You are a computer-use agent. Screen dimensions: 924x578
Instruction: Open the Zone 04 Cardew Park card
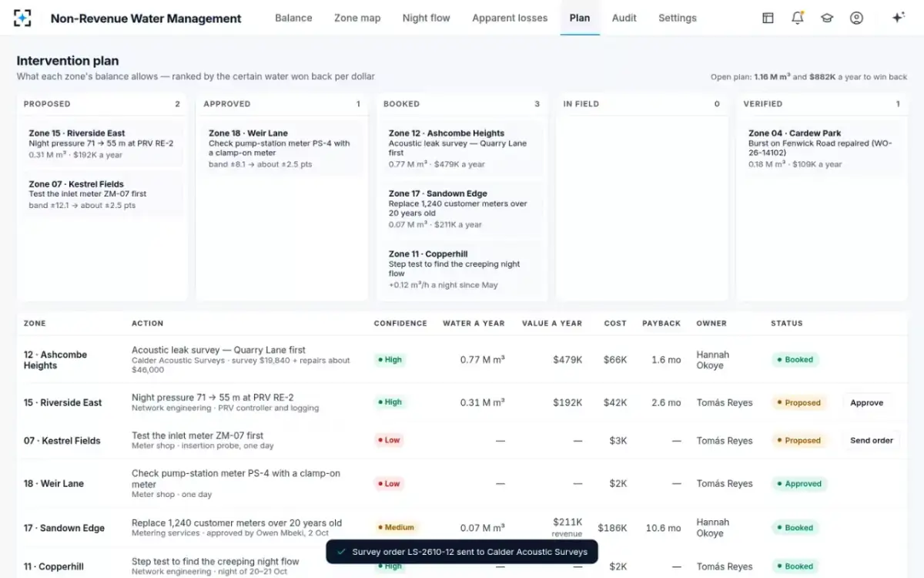pos(822,148)
